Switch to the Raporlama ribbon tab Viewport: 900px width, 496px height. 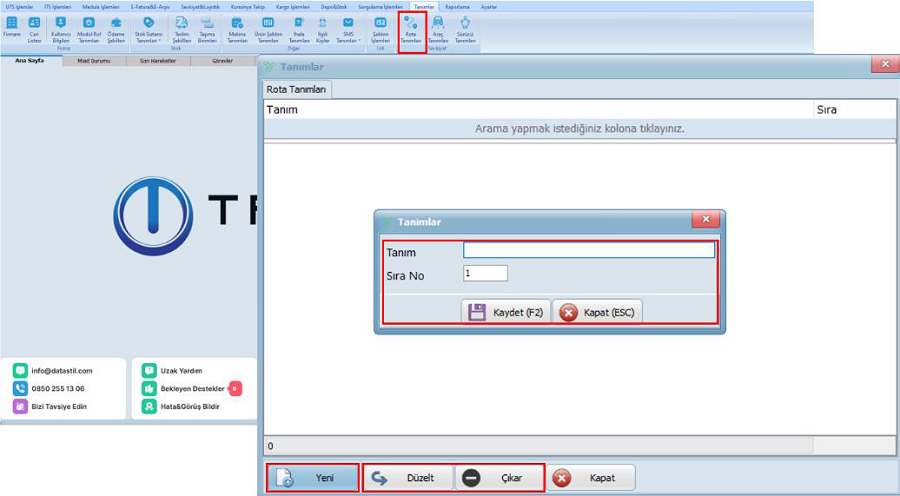[x=456, y=6]
